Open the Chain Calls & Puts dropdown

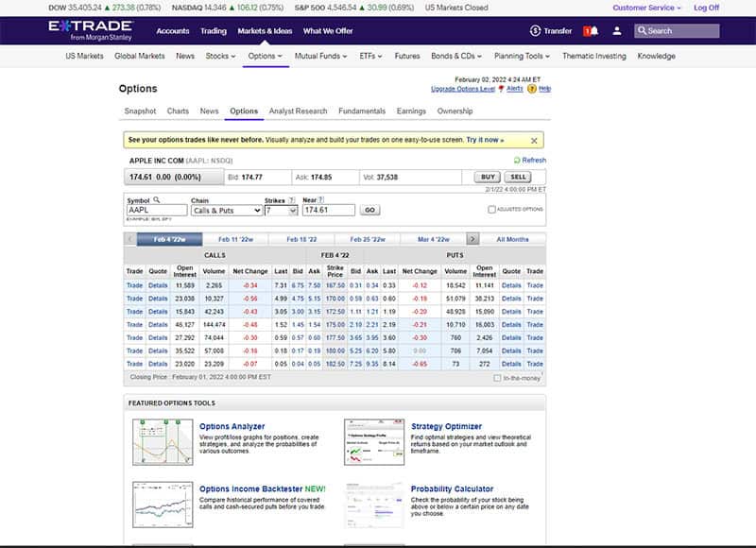pyautogui.click(x=226, y=211)
